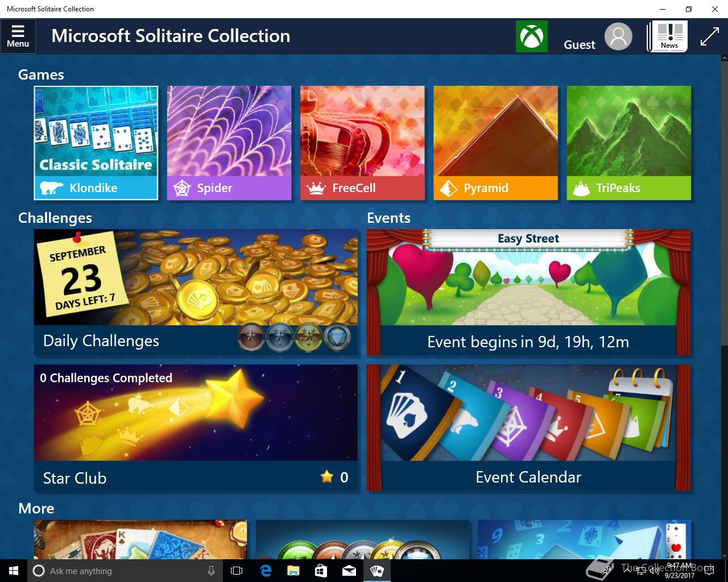Image resolution: width=728 pixels, height=582 pixels.
Task: Launch the Spider solitaire tile
Action: 229,143
